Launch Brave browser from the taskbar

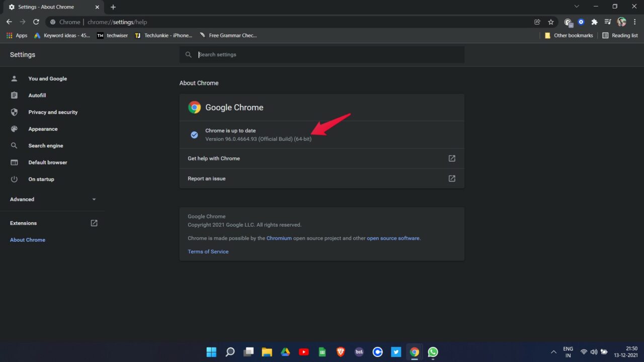[341, 352]
